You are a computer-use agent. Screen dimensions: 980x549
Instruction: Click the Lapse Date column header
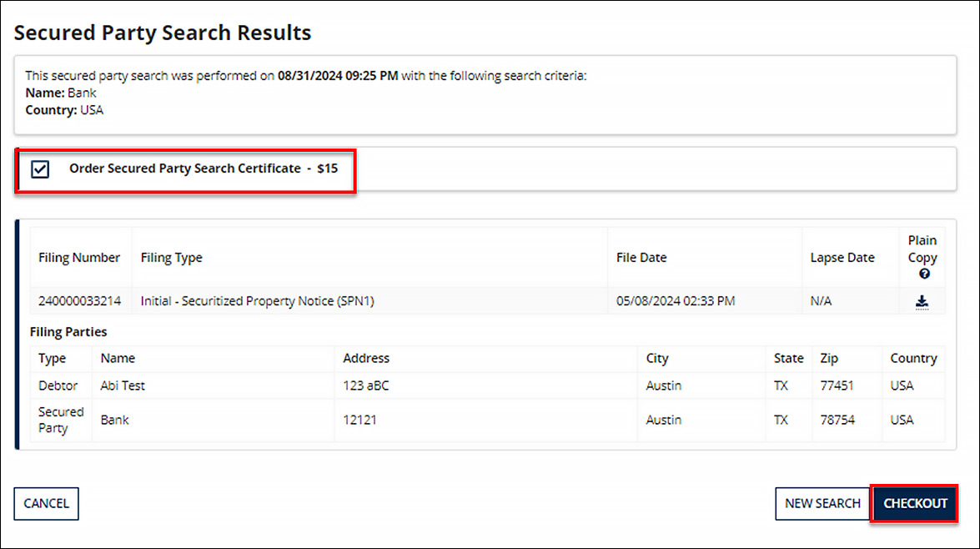point(842,258)
